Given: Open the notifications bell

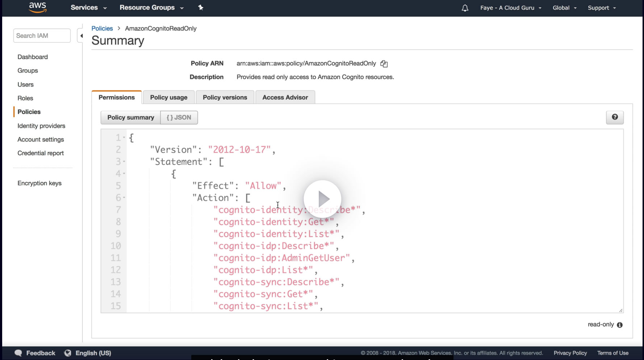Looking at the screenshot, I should [465, 8].
